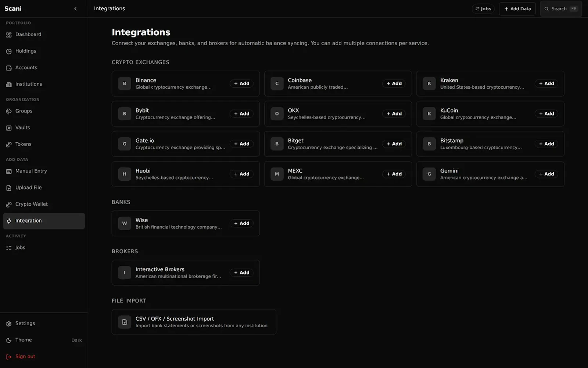
Task: Click the Settings gear icon
Action: 9,324
